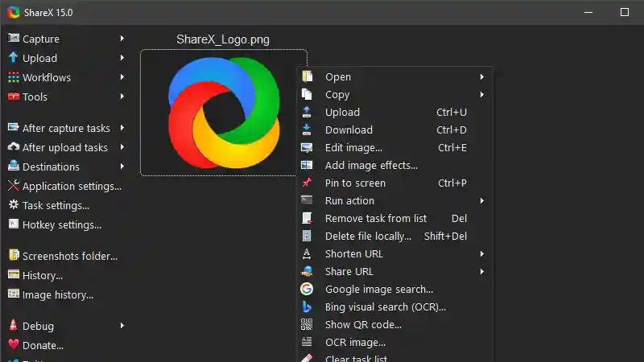Click the Donate heart icon
Viewport: 644px width, 362px height.
point(13,344)
